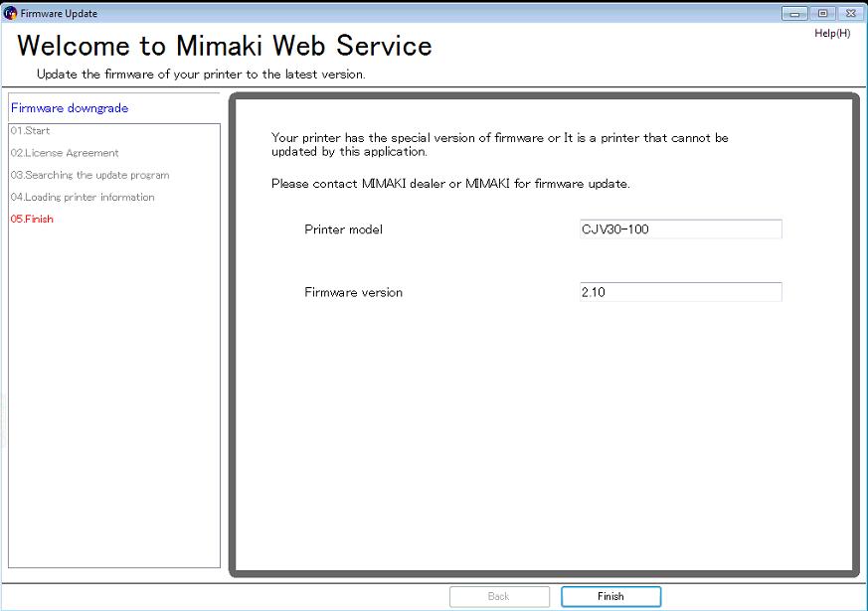Select 03.Searching the update program step
Viewport: 868px width, 611px height.
tap(89, 175)
